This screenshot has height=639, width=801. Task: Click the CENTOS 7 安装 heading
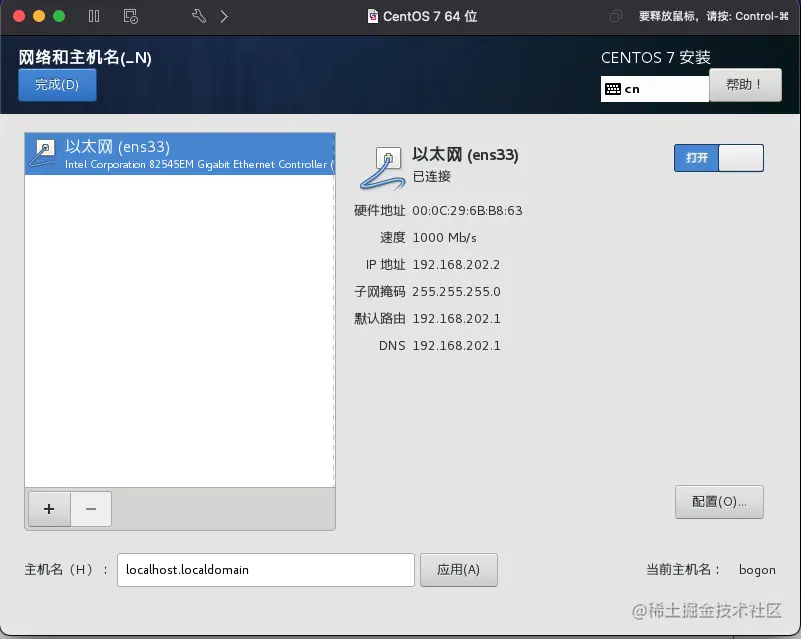655,57
